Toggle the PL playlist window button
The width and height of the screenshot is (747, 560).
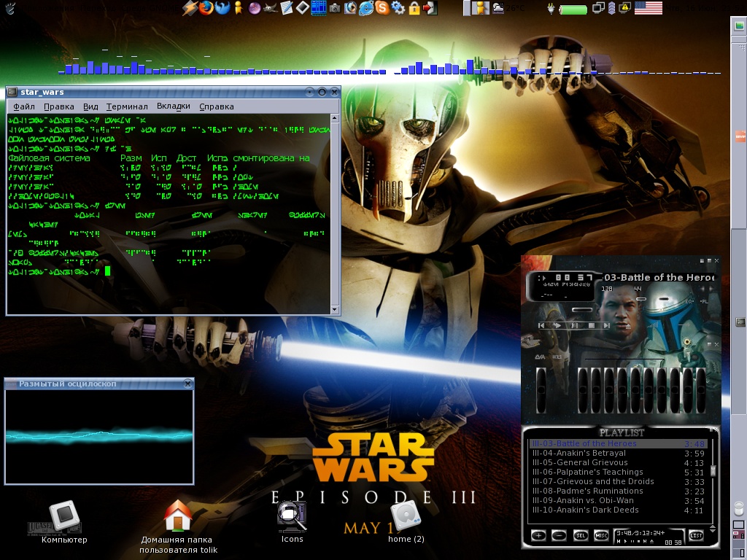pos(704,301)
